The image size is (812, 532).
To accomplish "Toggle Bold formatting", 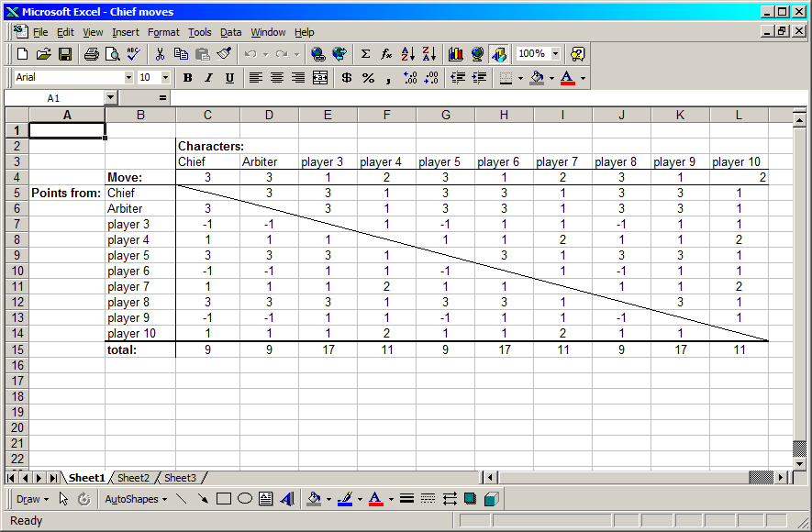I will pos(188,78).
